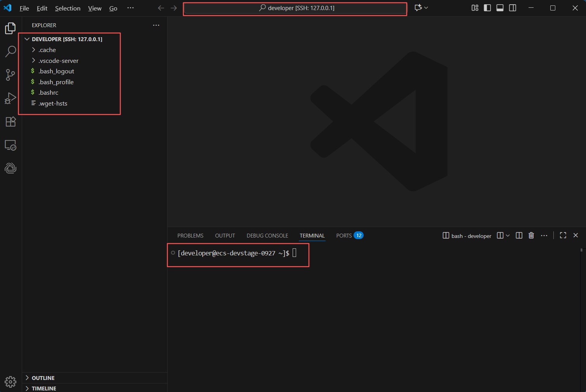Open the Search view in activity bar
Image resolution: width=586 pixels, height=392 pixels.
click(x=10, y=51)
